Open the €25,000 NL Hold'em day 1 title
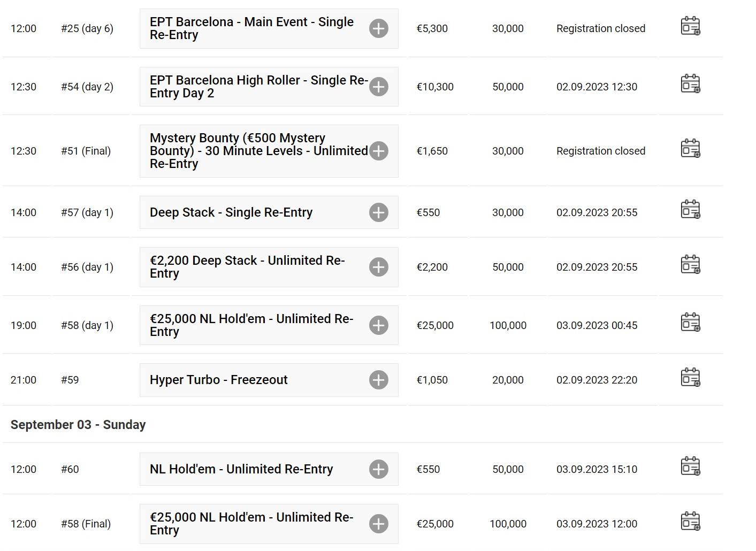Viewport: 756px width, 551px height. pyautogui.click(x=251, y=325)
